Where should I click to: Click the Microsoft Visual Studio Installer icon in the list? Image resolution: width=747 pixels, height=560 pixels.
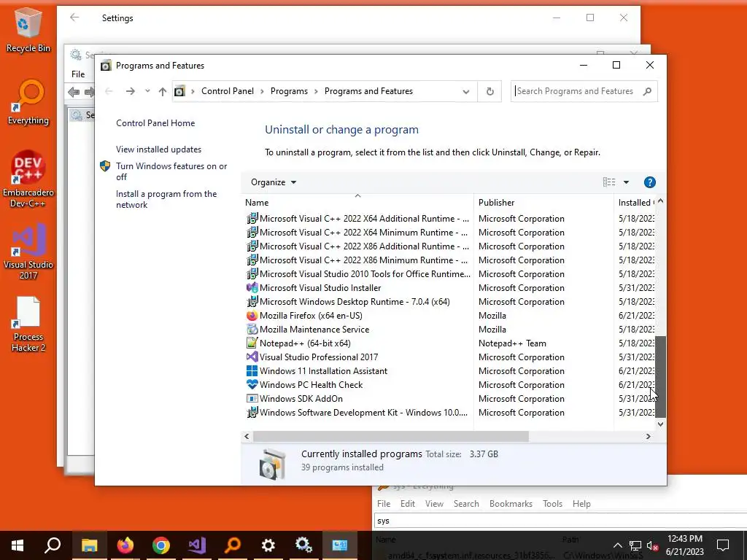point(252,288)
